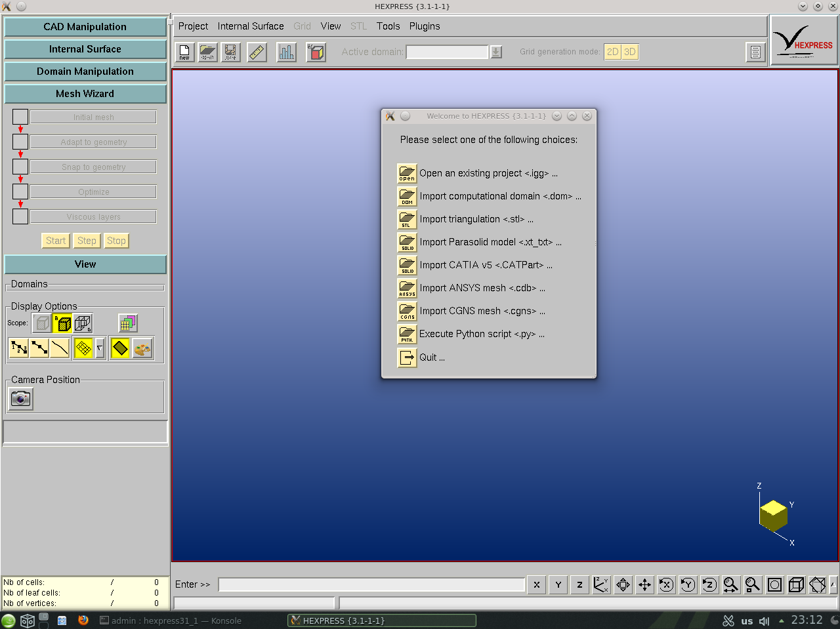Open the Active domain dropdown arrow
The width and height of the screenshot is (840, 629).
coord(496,52)
